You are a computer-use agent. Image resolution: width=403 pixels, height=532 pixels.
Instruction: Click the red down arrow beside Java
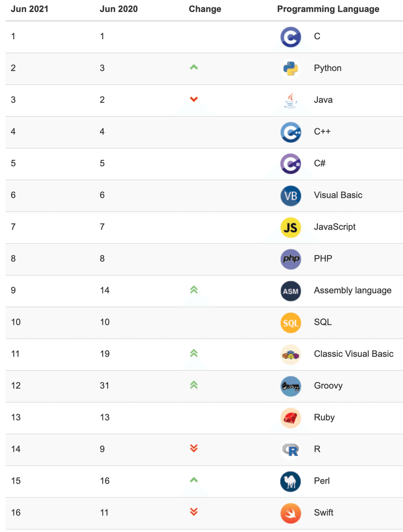[x=194, y=99]
